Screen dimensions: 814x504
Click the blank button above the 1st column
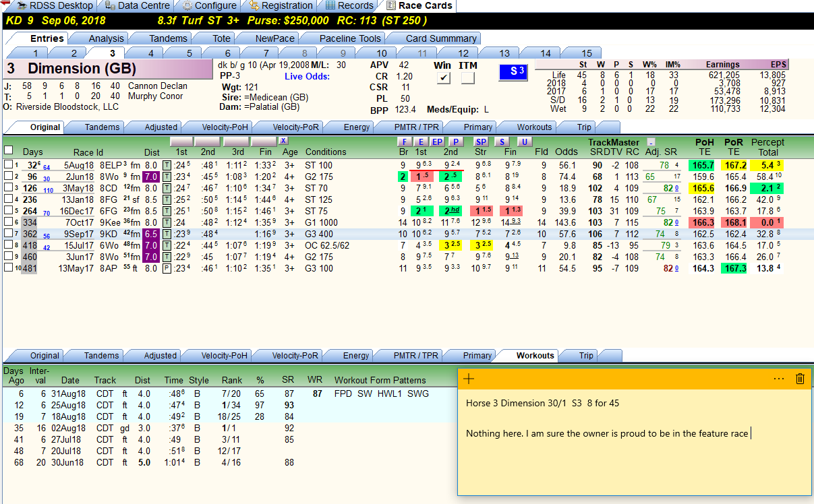point(183,141)
